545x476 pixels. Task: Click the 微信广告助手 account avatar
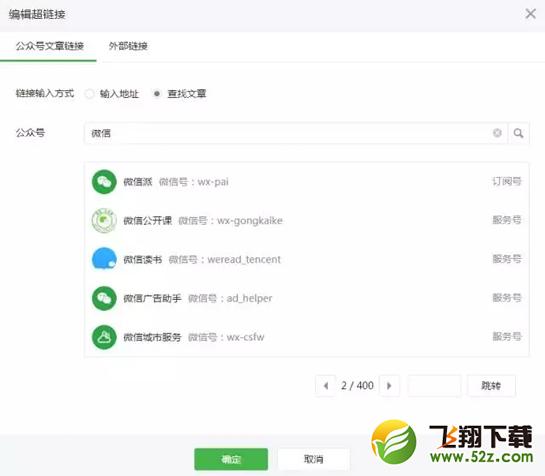tap(104, 298)
